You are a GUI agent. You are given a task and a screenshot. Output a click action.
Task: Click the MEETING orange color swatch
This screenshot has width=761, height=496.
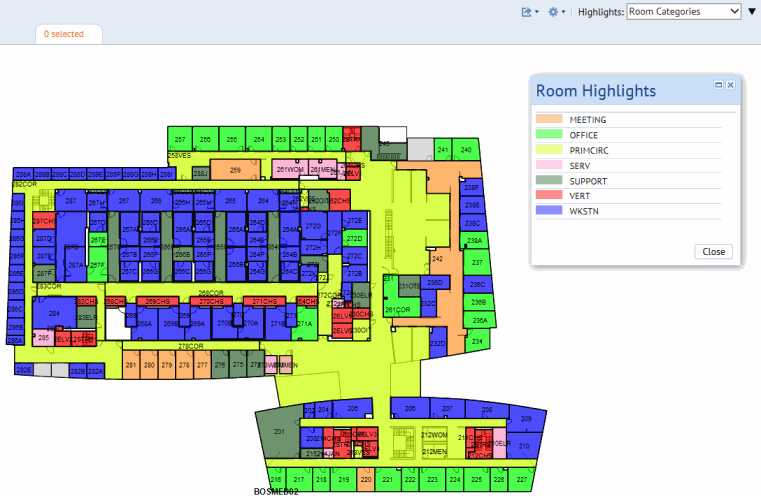pyautogui.click(x=548, y=120)
